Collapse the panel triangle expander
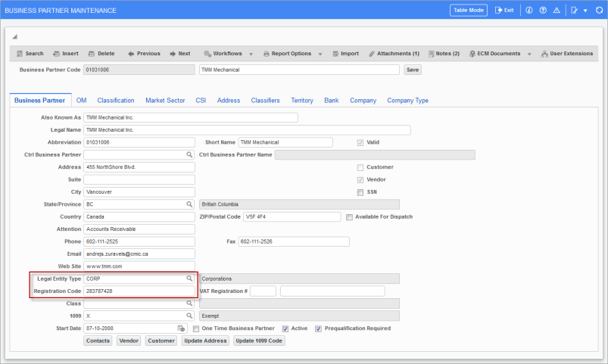Image resolution: width=608 pixels, height=364 pixels. click(14, 37)
